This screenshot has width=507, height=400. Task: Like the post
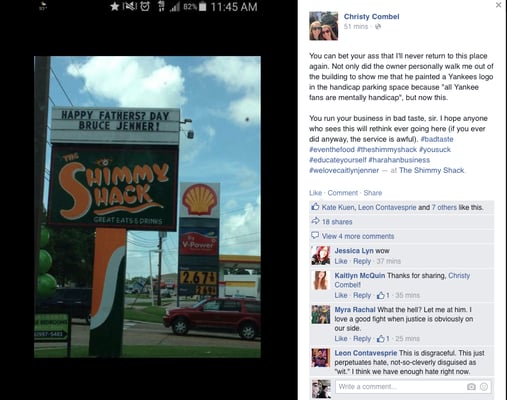pos(315,193)
